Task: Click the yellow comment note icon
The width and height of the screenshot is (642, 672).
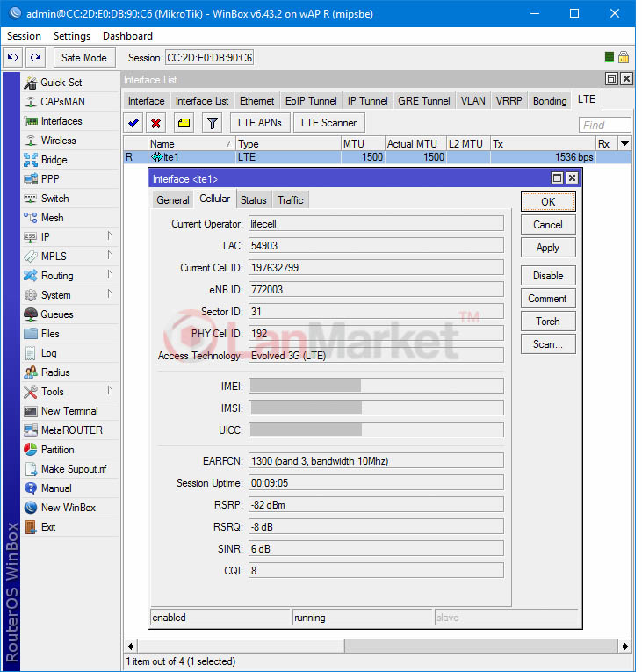Action: (x=184, y=123)
